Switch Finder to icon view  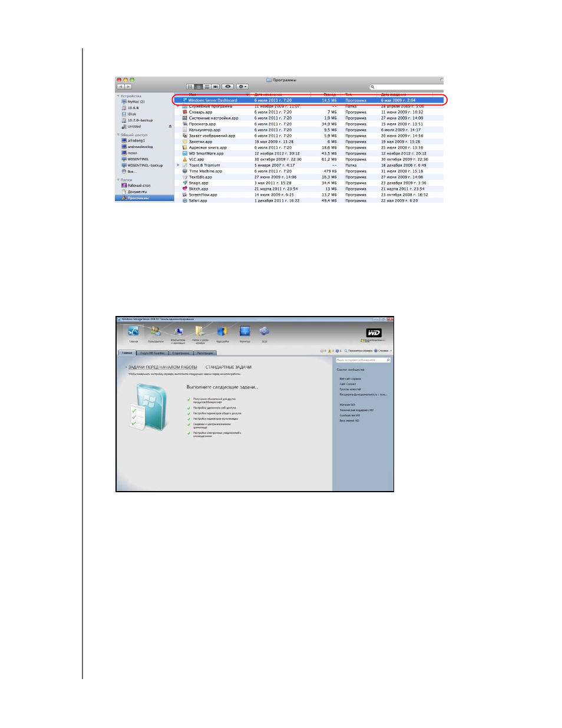(190, 87)
